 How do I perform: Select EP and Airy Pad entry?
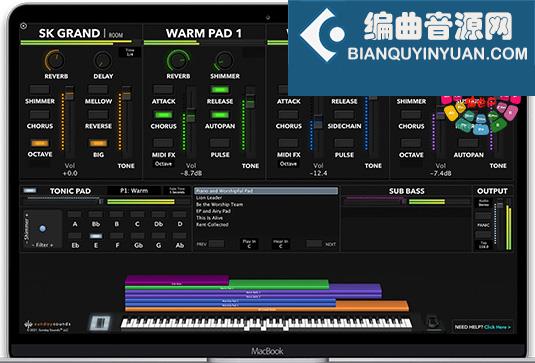point(214,211)
